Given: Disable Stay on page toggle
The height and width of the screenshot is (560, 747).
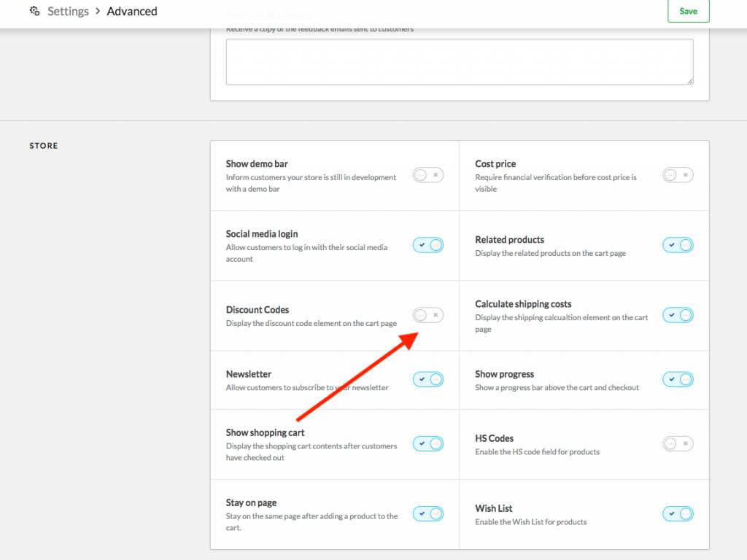Looking at the screenshot, I should click(x=428, y=513).
